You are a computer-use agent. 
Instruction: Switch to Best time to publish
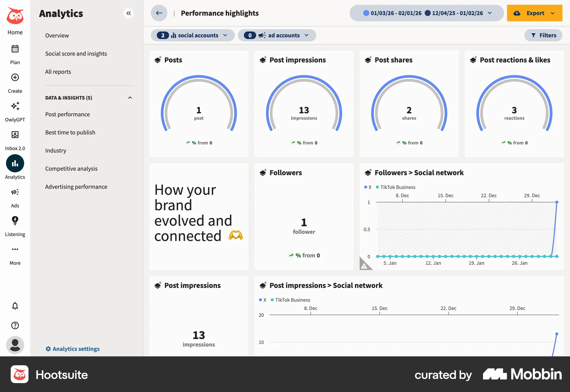(x=70, y=132)
